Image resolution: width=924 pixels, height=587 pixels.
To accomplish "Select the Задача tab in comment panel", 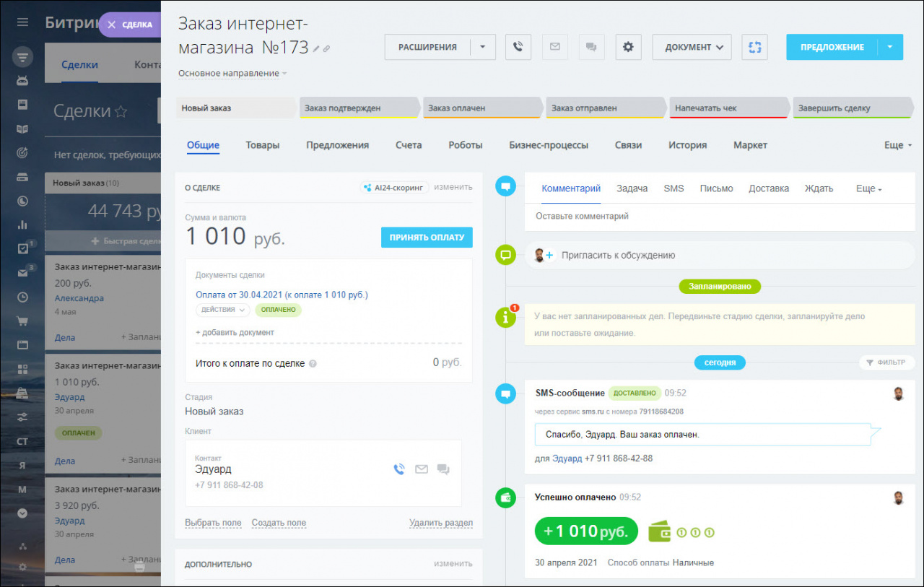I will (632, 188).
